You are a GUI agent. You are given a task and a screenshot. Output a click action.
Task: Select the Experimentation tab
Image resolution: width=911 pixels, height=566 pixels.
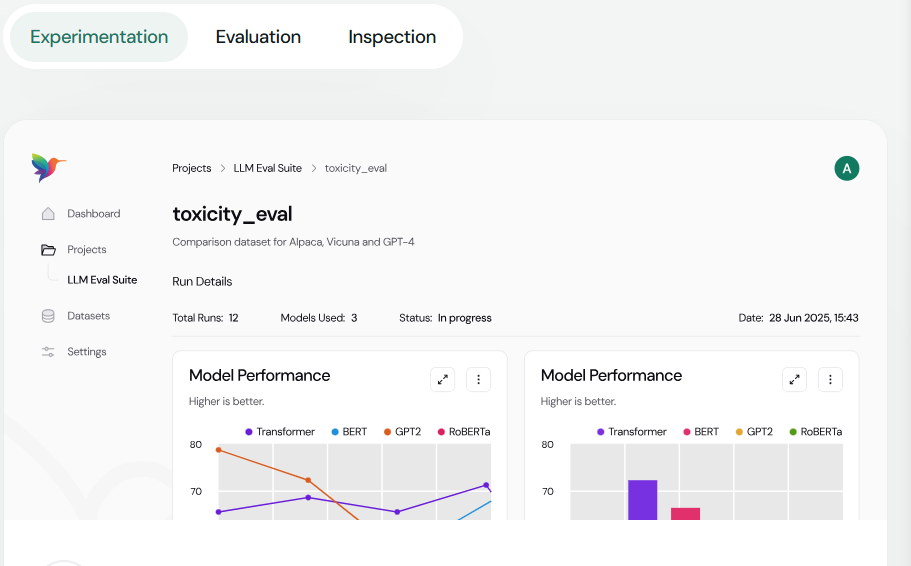tap(99, 37)
